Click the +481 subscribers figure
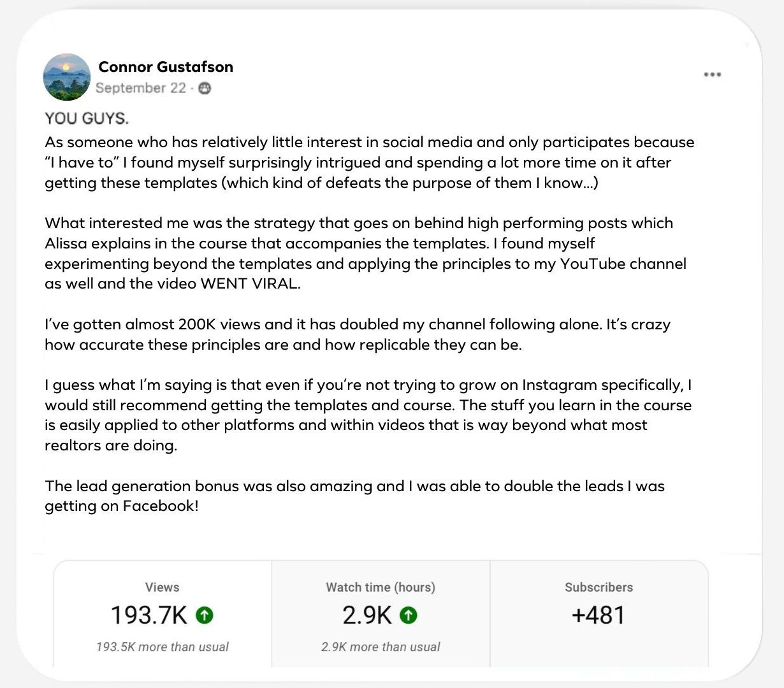 [599, 615]
